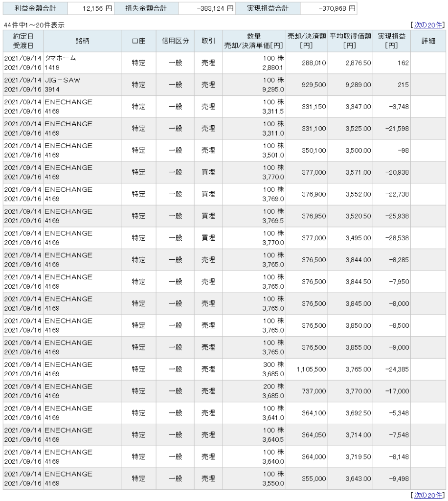Select average cost 3,855.00
Image resolution: width=448 pixels, height=501 pixels.
click(358, 347)
